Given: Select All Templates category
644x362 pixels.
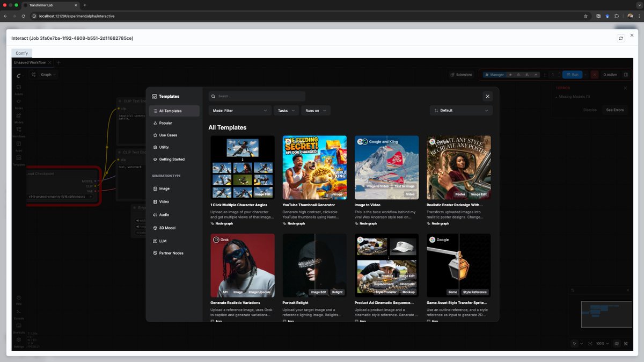Looking at the screenshot, I should tap(174, 111).
